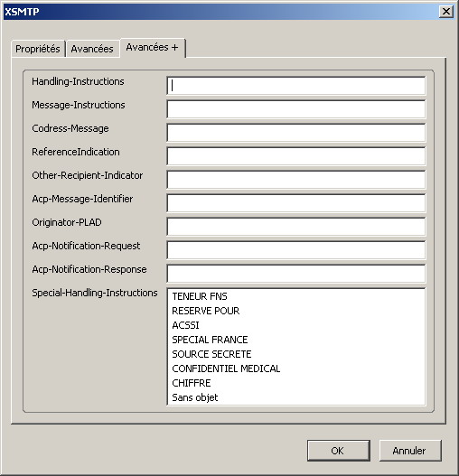The width and height of the screenshot is (459, 476).
Task: Select the ReferenceIndication input box
Action: click(x=296, y=156)
